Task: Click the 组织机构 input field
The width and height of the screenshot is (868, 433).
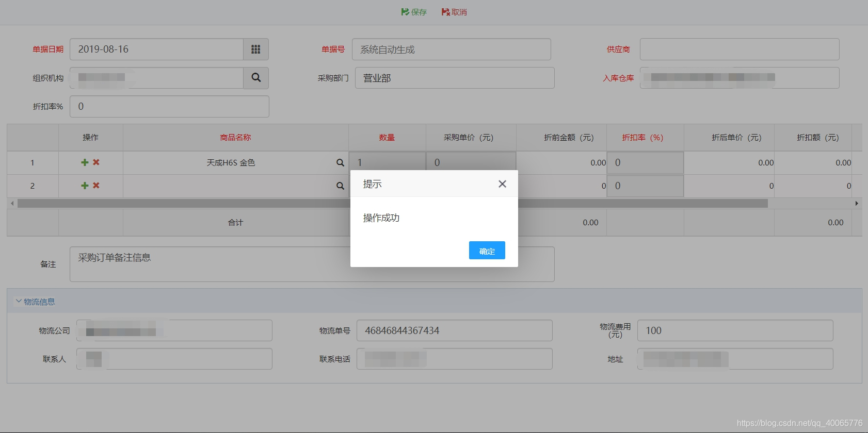Action: pos(157,78)
